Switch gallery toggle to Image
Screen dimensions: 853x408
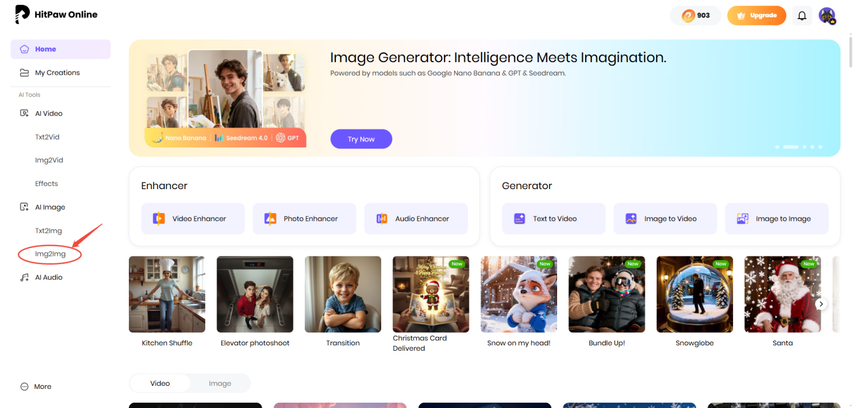pyautogui.click(x=220, y=384)
